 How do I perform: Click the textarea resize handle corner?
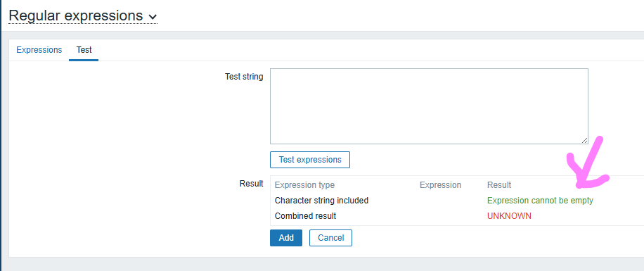click(584, 140)
